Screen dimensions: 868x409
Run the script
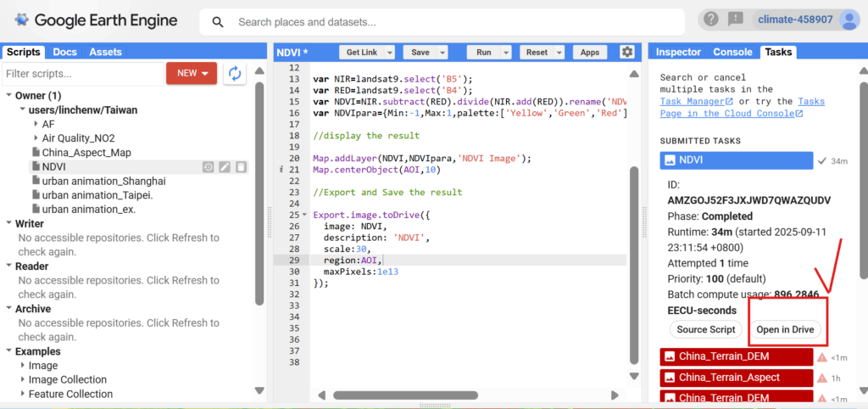pos(483,53)
